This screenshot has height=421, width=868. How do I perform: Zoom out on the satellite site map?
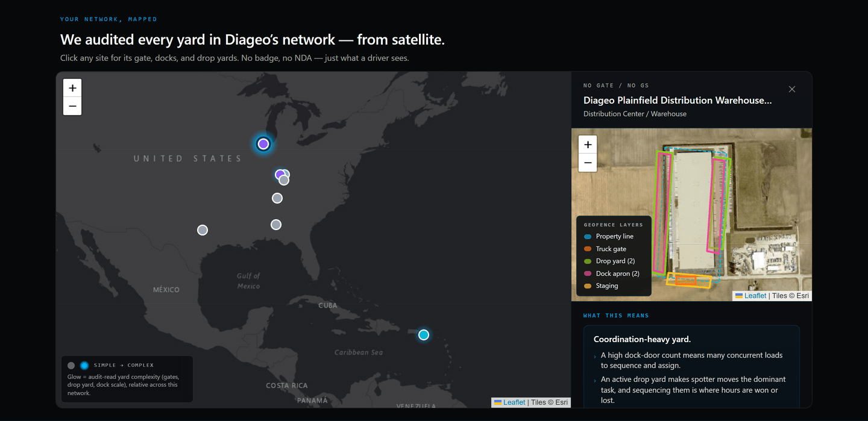(588, 163)
